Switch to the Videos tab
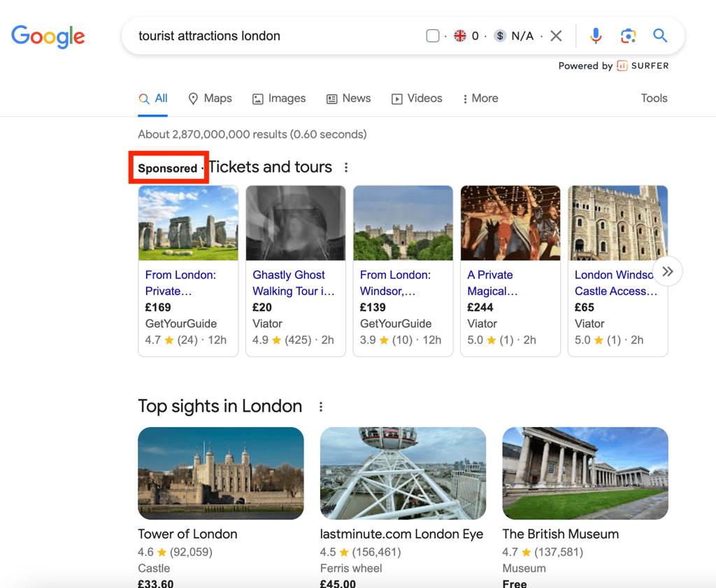 (417, 99)
